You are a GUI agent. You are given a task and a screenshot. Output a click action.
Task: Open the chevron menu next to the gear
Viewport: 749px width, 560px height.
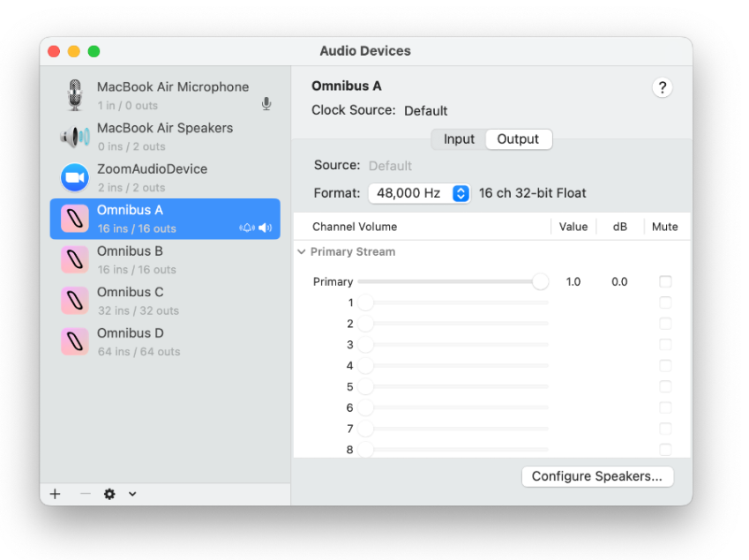tap(132, 494)
